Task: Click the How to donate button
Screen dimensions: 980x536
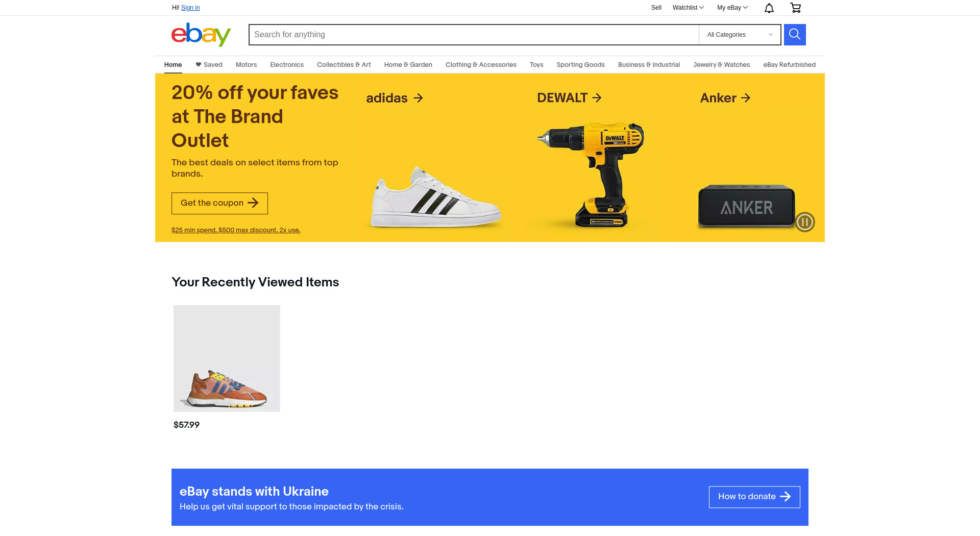Action: tap(754, 497)
